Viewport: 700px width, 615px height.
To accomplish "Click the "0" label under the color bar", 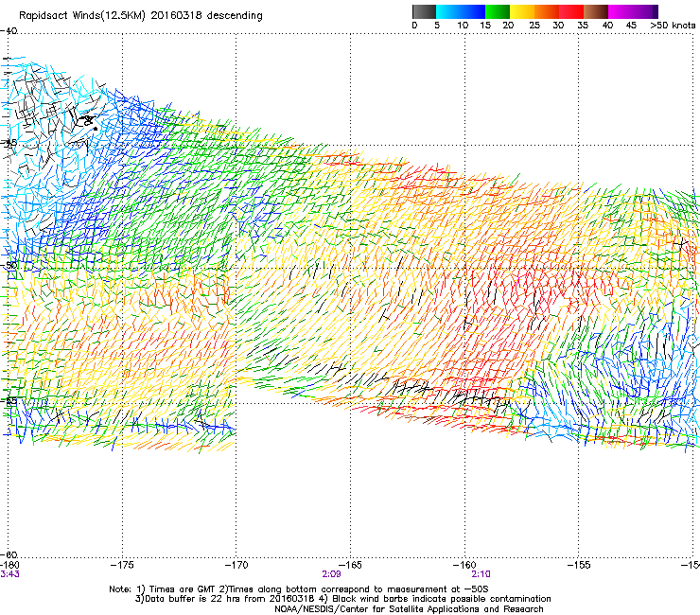I will click(x=414, y=26).
